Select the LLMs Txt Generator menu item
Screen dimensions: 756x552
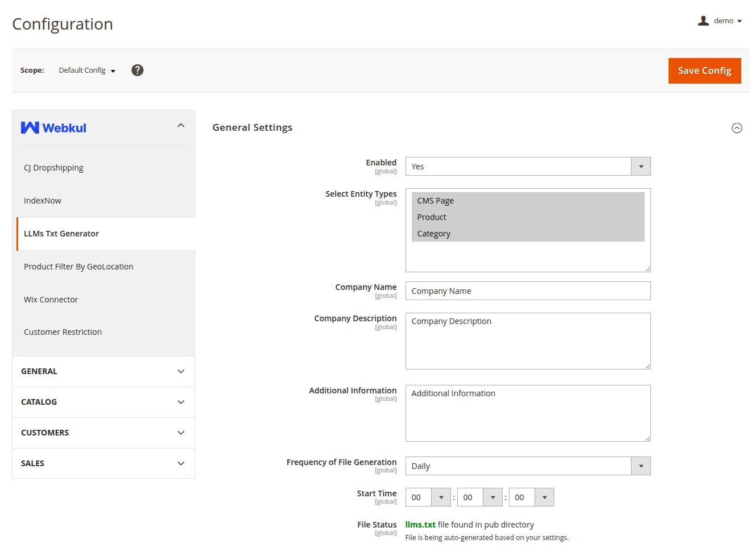[61, 233]
